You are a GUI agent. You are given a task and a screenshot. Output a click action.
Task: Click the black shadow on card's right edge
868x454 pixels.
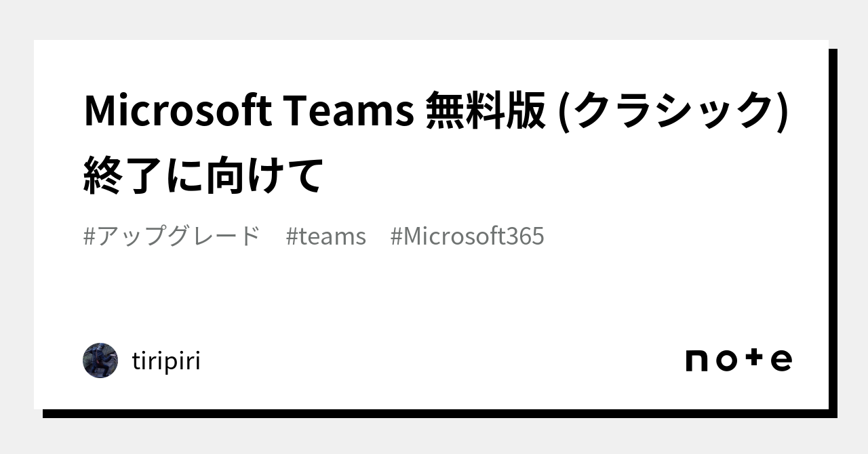833,230
